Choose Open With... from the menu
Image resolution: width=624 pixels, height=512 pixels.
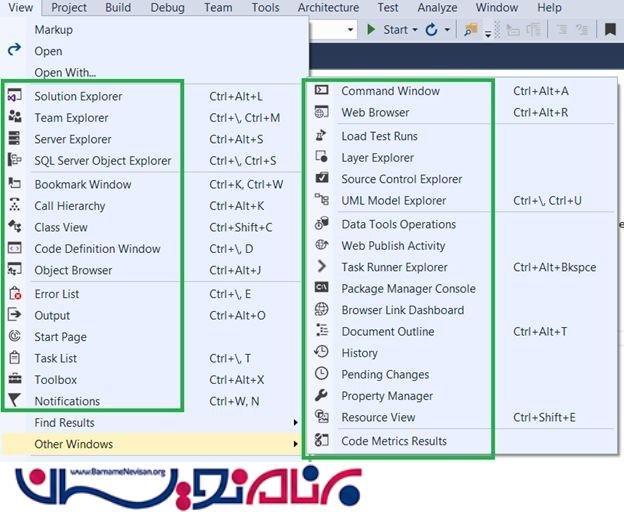click(x=65, y=72)
